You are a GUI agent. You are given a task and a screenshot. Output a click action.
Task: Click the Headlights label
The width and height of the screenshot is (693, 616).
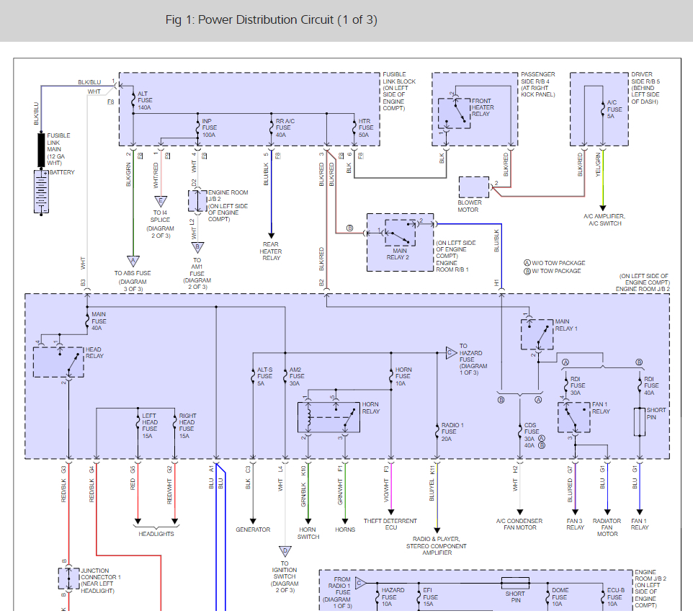pos(156,534)
